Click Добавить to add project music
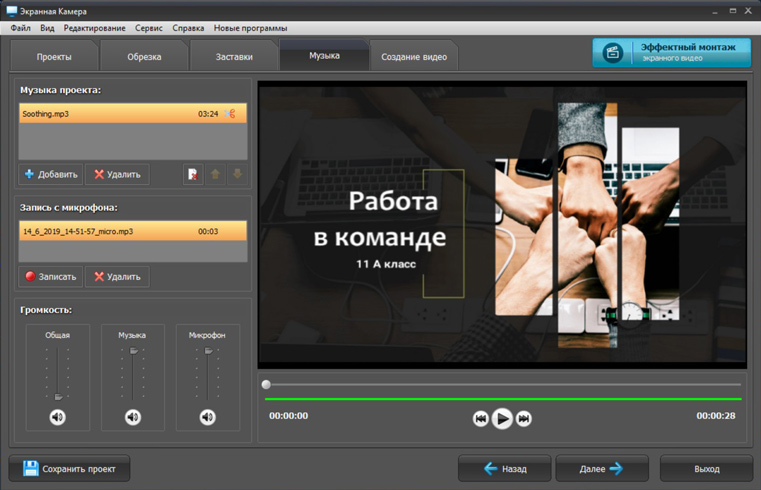Viewport: 761px width, 490px height. pos(51,174)
